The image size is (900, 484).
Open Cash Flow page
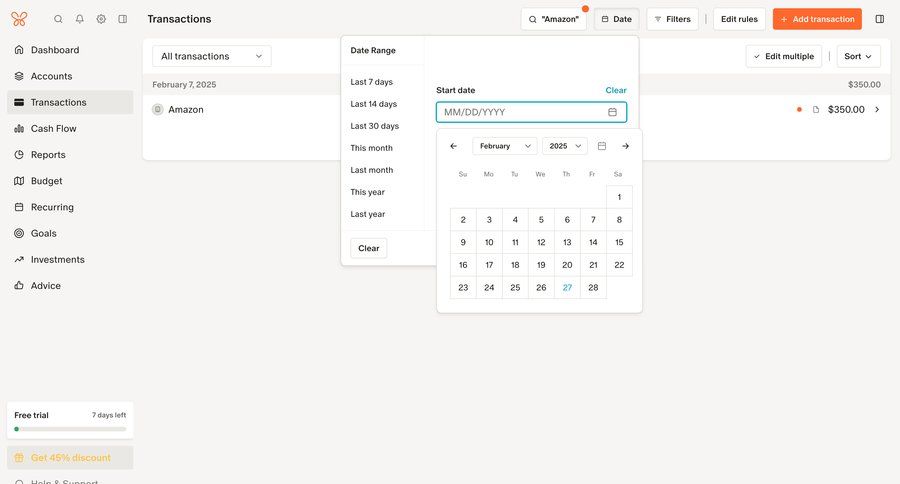[70, 129]
